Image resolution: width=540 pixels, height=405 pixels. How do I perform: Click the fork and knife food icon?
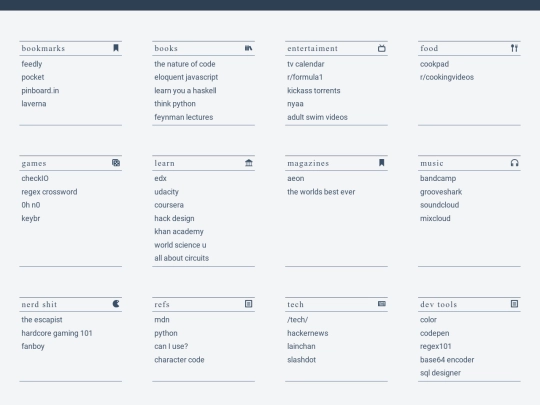514,48
